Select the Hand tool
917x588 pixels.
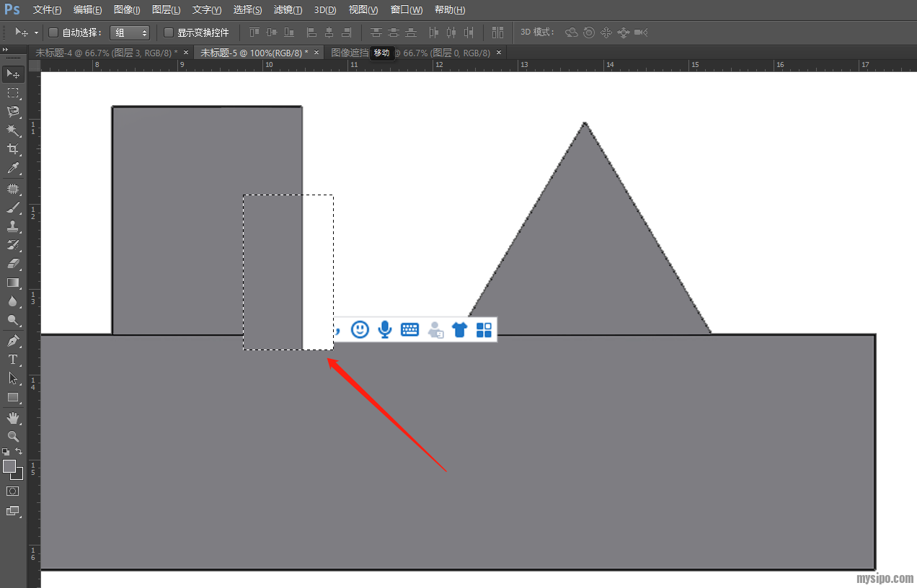click(13, 418)
